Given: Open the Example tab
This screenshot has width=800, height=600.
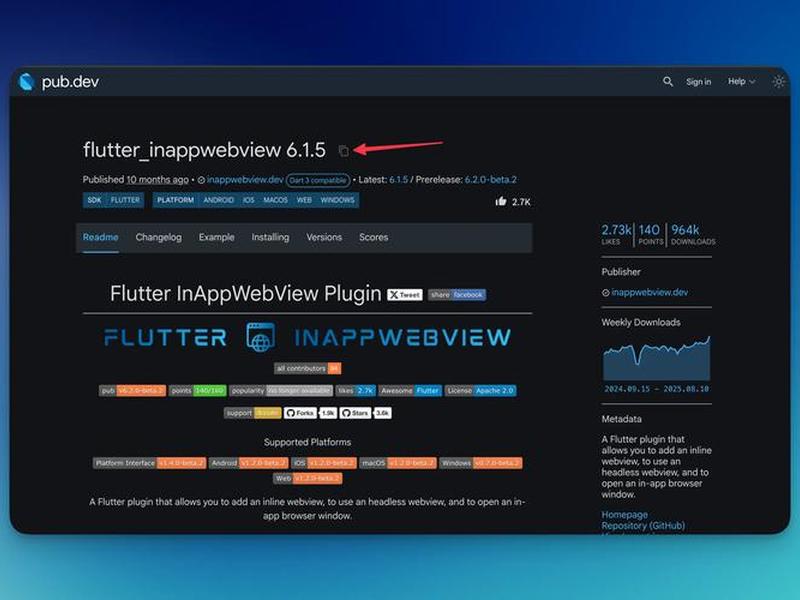Looking at the screenshot, I should (x=216, y=237).
